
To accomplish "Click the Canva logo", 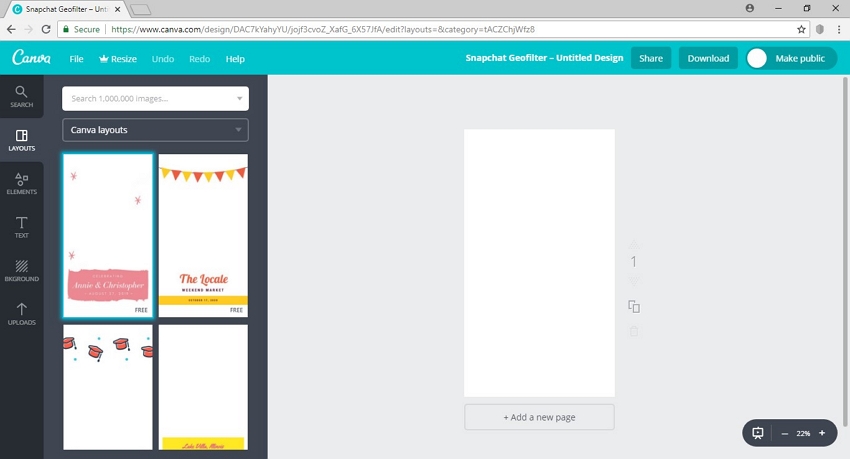I will click(x=31, y=59).
